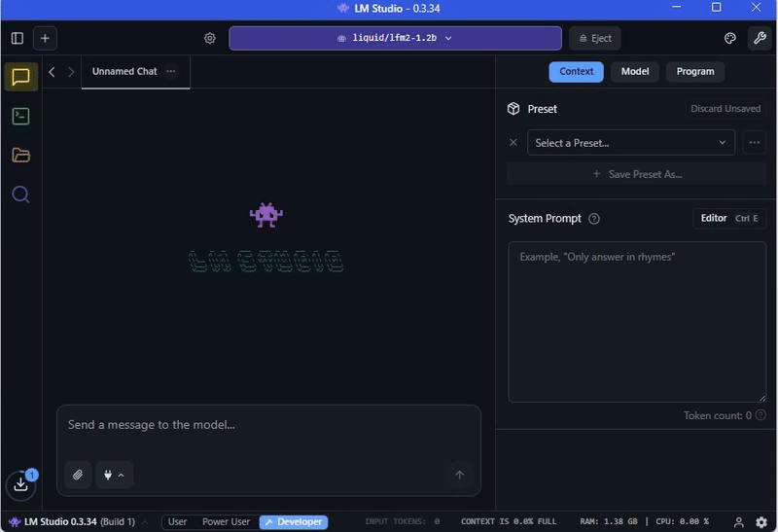
Task: Open app settings gear in status bar
Action: [x=761, y=522]
